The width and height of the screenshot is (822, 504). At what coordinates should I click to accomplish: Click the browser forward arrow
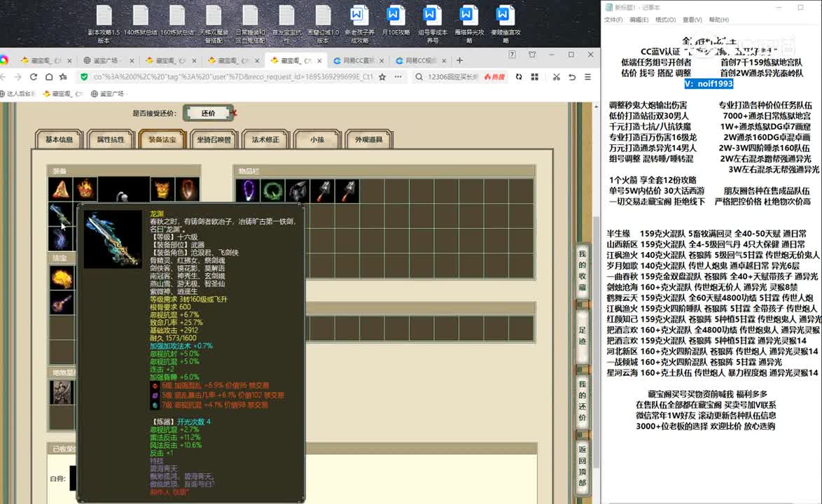18,77
